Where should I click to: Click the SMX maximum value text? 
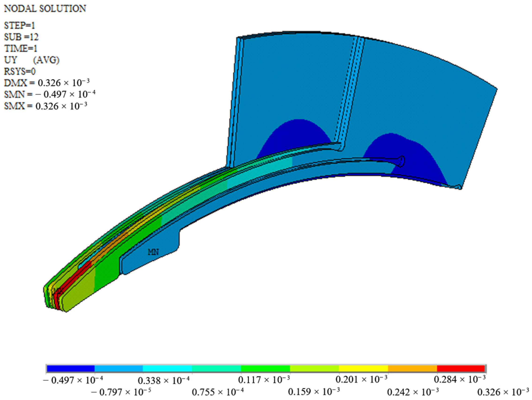(45, 106)
